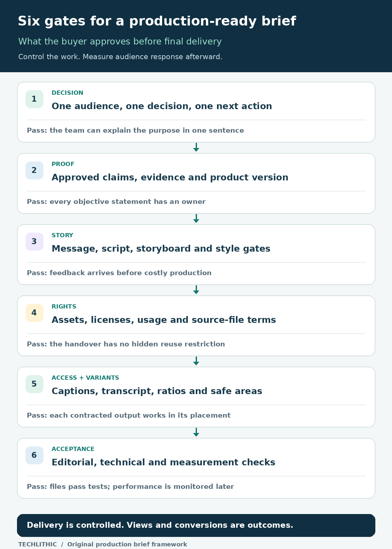Click the number 2 badge for Proof
Screen dimensions: 392x549
34,170
